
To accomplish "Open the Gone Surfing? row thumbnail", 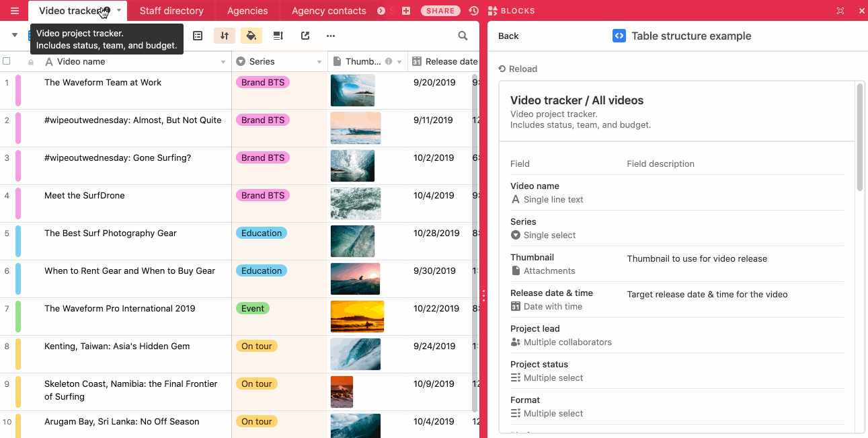I will 352,166.
